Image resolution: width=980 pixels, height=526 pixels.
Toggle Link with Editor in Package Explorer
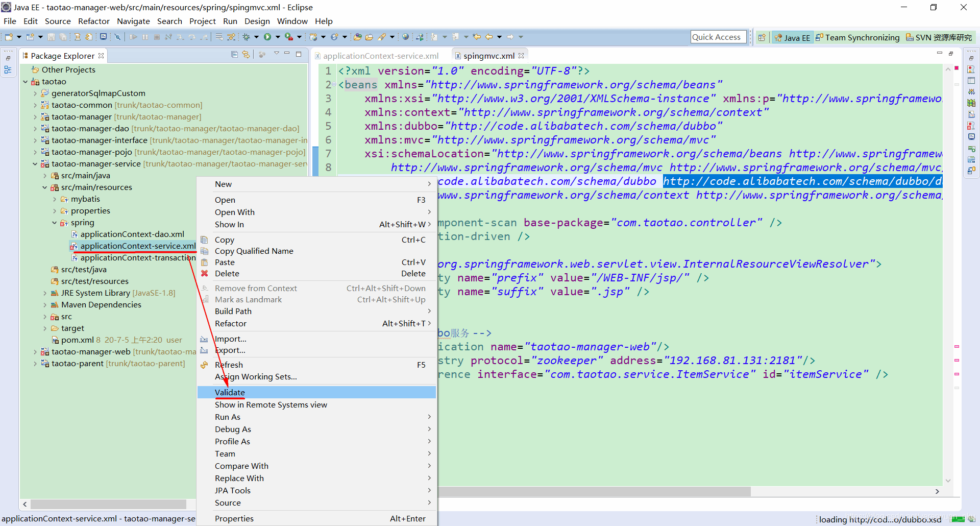point(246,54)
